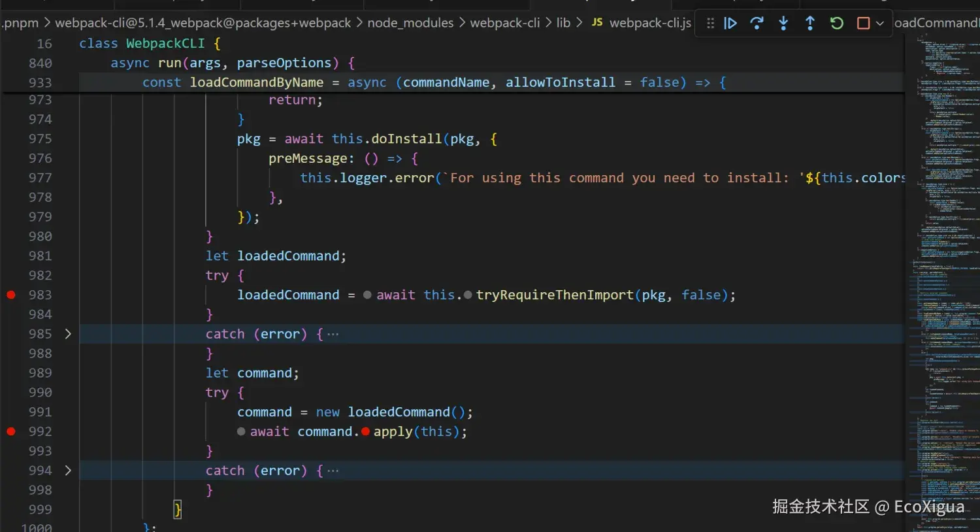Viewport: 980px width, 532px height.
Task: Open the lib breadcrumb
Action: (563, 23)
